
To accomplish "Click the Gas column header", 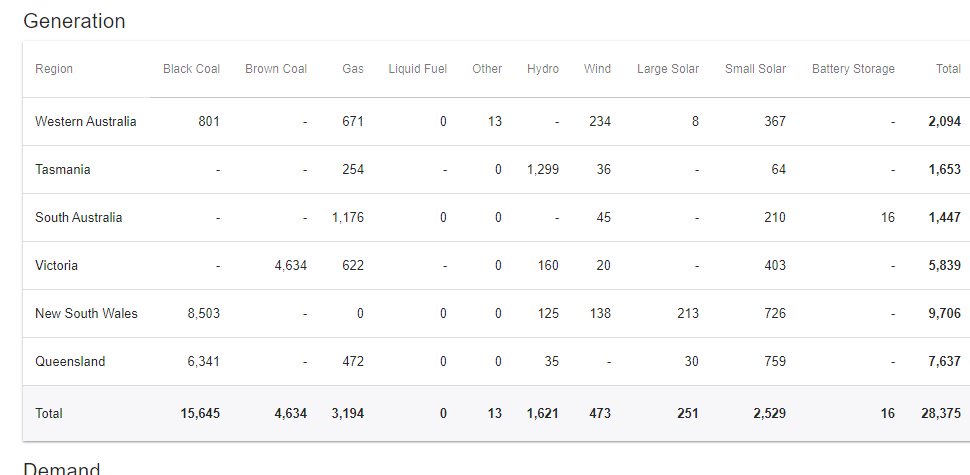I will pyautogui.click(x=353, y=69).
